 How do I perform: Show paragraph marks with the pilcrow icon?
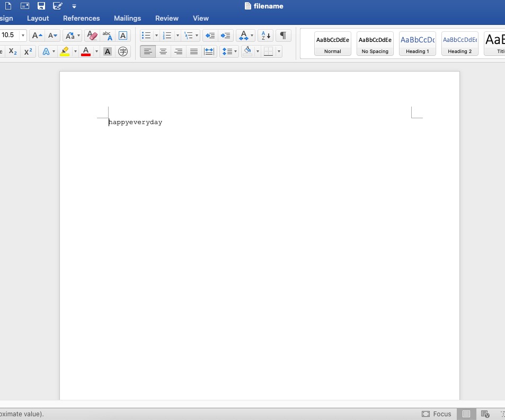[283, 35]
